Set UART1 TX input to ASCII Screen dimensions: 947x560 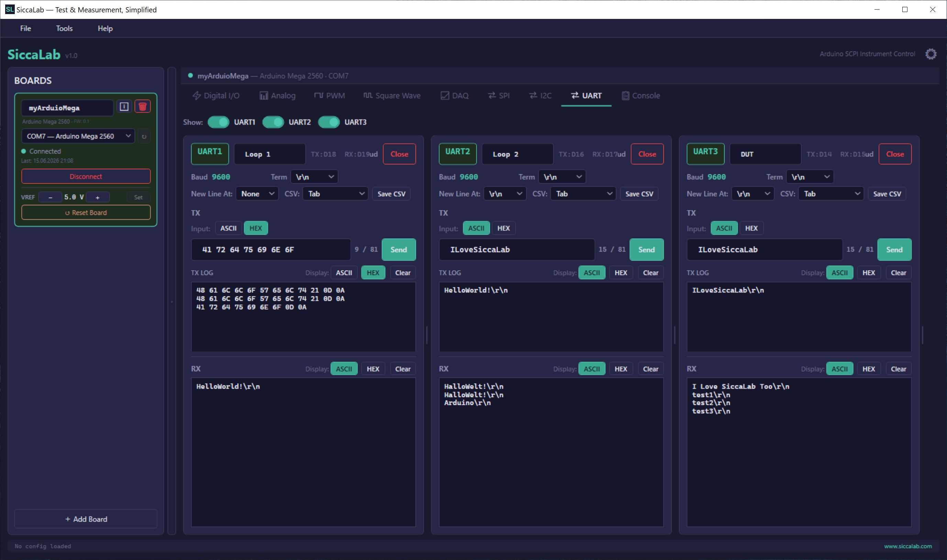pyautogui.click(x=228, y=228)
